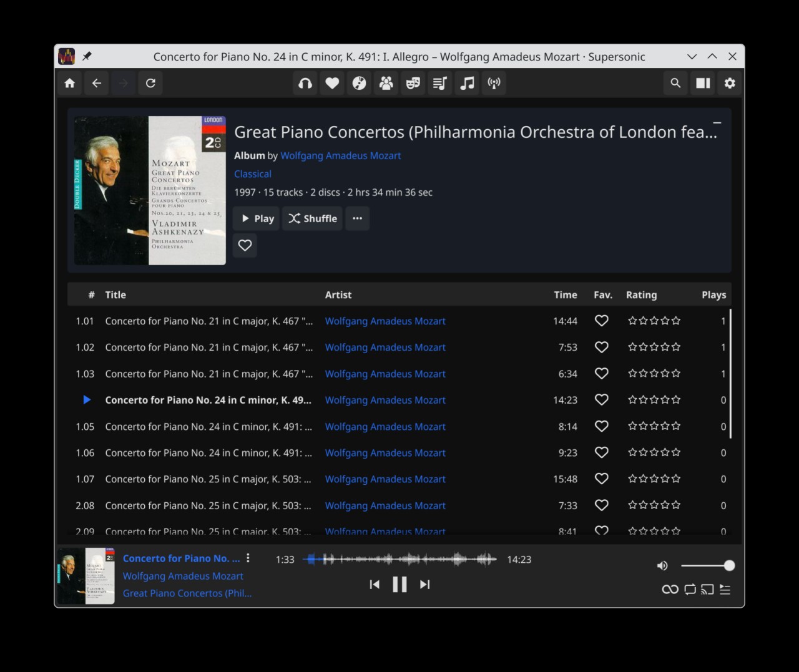Click the Shuffle button on the album
Screen dimensions: 799x672
pyautogui.click(x=312, y=218)
